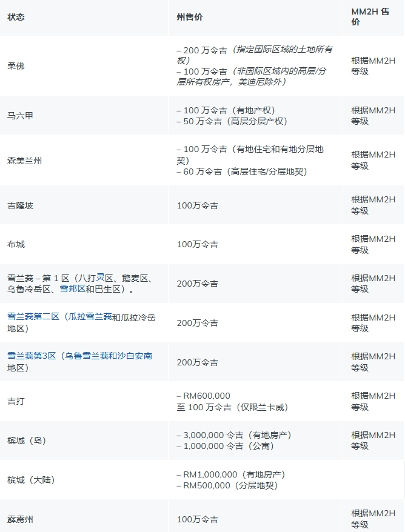Image resolution: width=405 pixels, height=532 pixels.
Task: Click 200万令吉 in 雪兰莪第二区 row
Action: [x=197, y=323]
